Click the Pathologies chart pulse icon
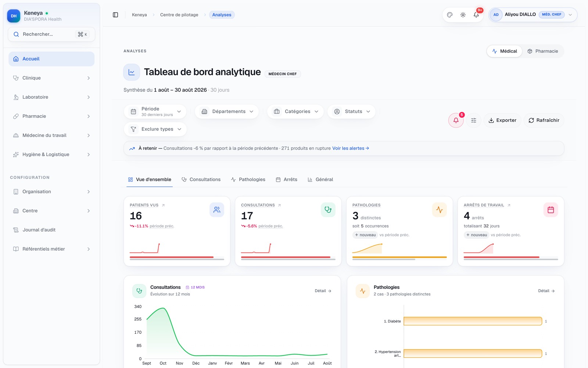This screenshot has height=368, width=588. 363,291
